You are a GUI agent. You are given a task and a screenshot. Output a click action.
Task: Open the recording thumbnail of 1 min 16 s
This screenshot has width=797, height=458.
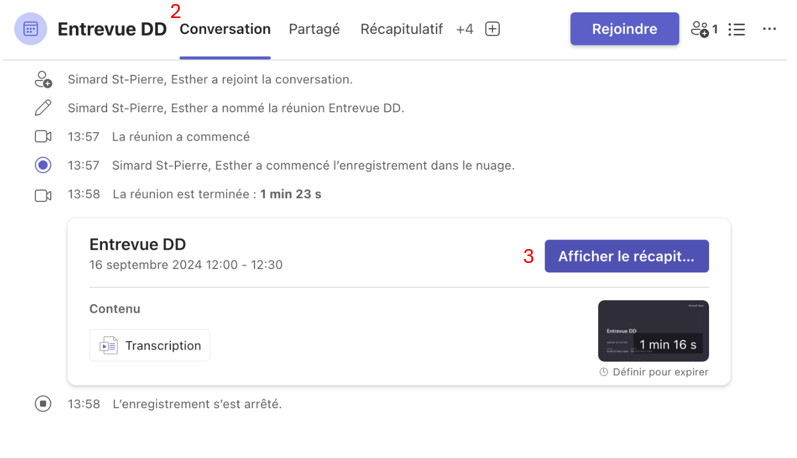653,330
